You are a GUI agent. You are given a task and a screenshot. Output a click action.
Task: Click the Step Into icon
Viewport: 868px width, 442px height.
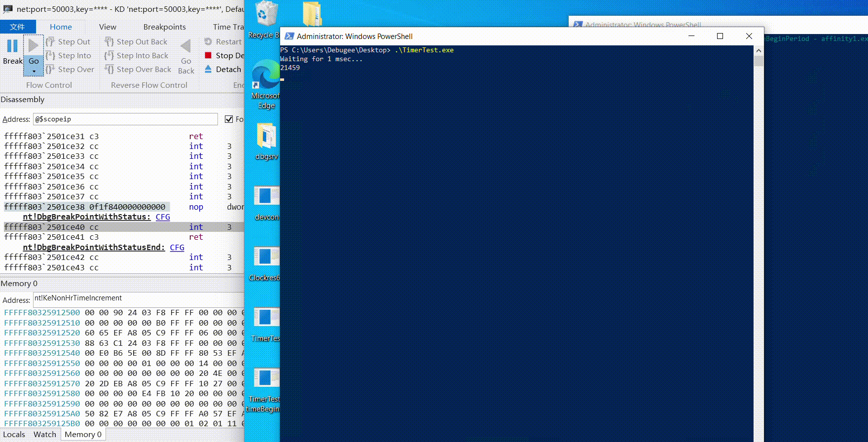point(50,56)
